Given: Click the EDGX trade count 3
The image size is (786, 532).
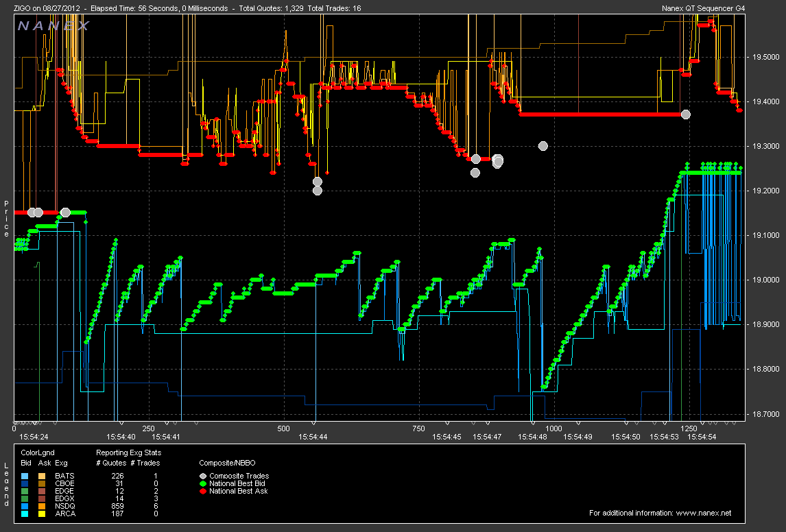Looking at the screenshot, I should pos(156,498).
